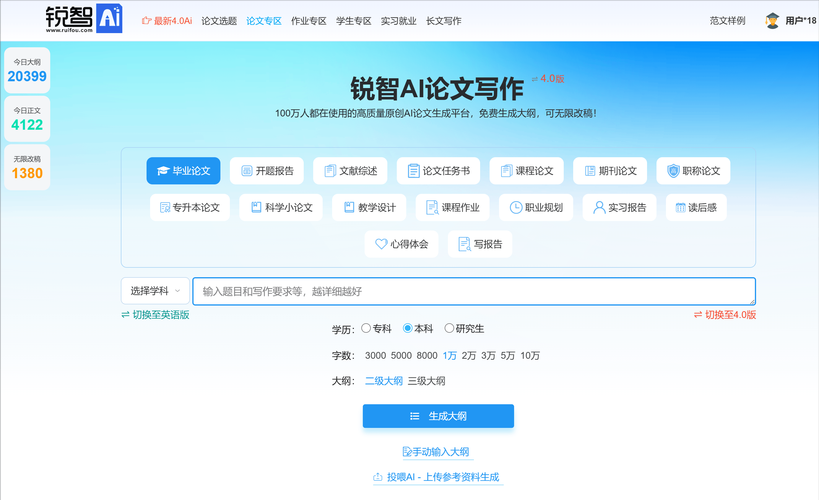Set word count to 5万
The height and width of the screenshot is (500, 819).
508,356
